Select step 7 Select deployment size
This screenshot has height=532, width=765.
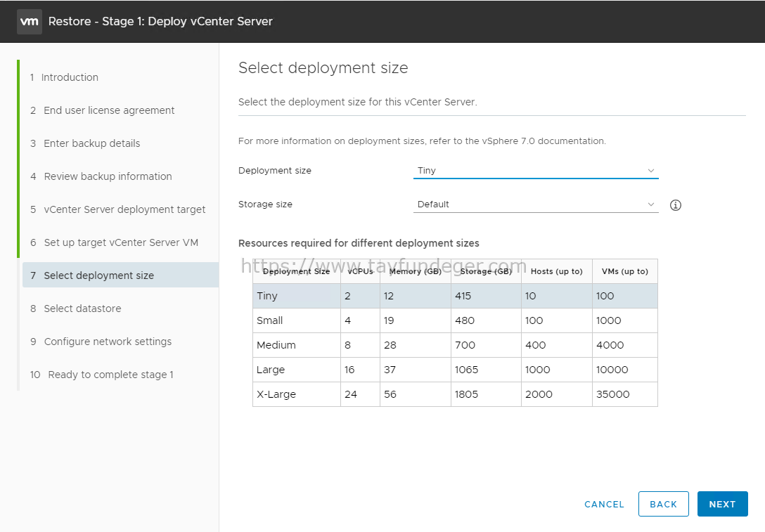point(120,275)
